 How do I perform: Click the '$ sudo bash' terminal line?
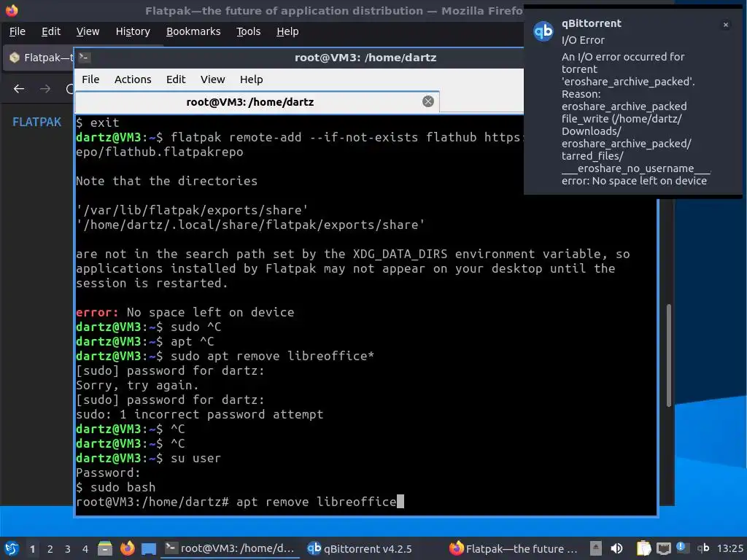point(116,487)
